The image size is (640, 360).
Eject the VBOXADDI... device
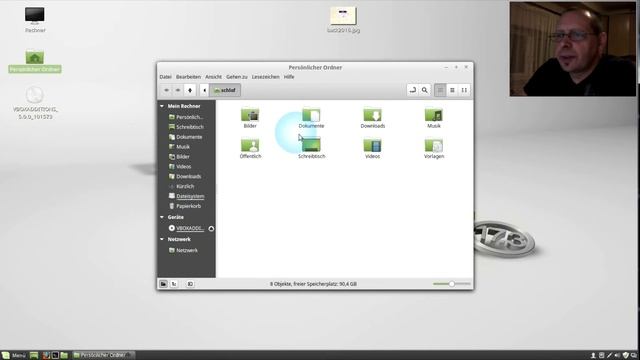coord(211,229)
